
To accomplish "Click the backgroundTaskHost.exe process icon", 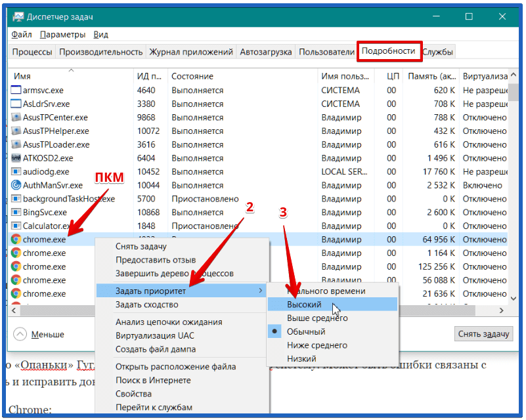I will (16, 199).
